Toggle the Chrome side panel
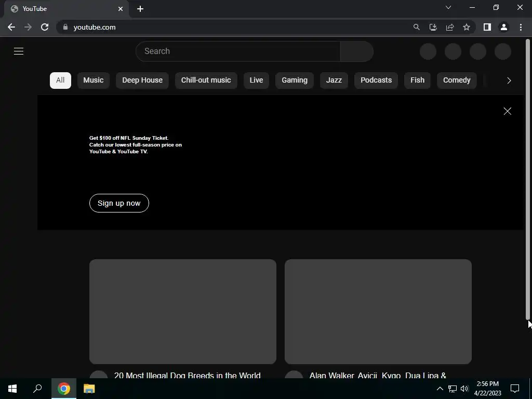 [487, 27]
